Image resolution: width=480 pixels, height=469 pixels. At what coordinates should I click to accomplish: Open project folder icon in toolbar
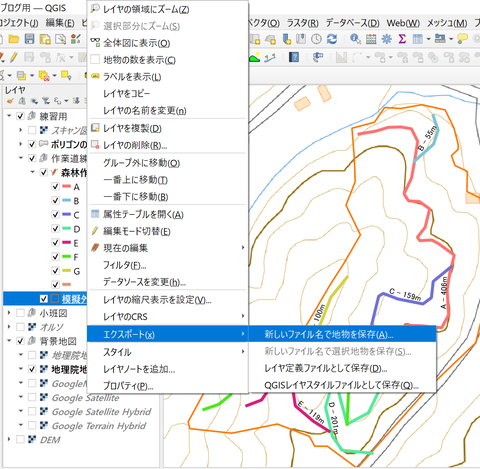click(14, 39)
